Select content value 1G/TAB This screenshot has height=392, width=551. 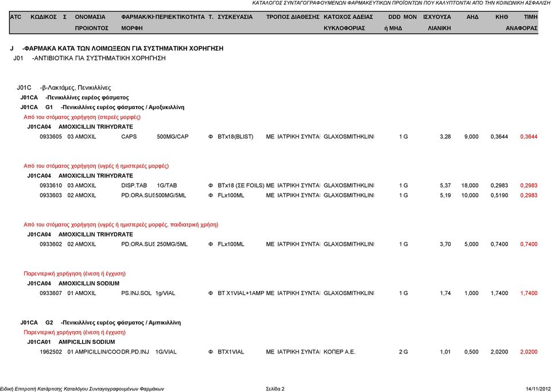(167, 185)
